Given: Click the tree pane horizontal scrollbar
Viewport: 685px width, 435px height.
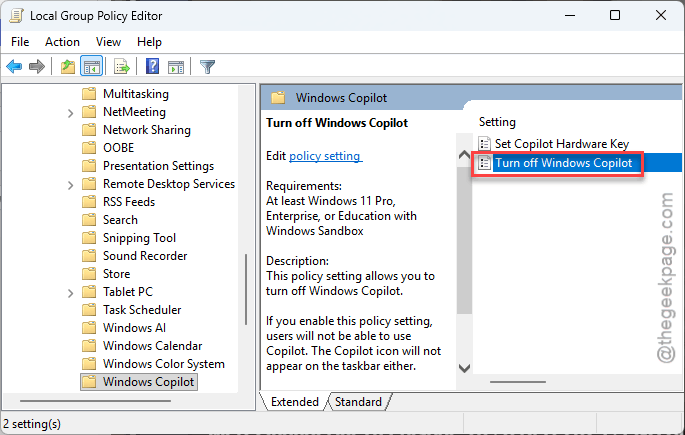Looking at the screenshot, I should click(95, 400).
